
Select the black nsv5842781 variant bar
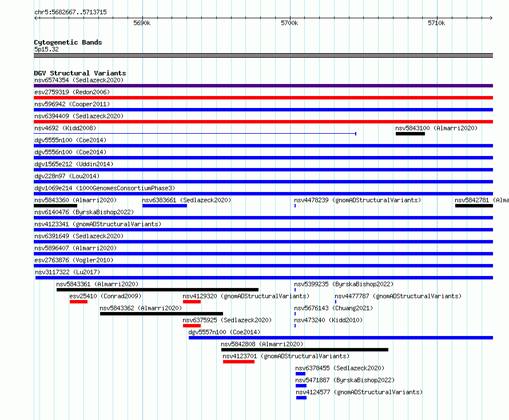pos(474,206)
